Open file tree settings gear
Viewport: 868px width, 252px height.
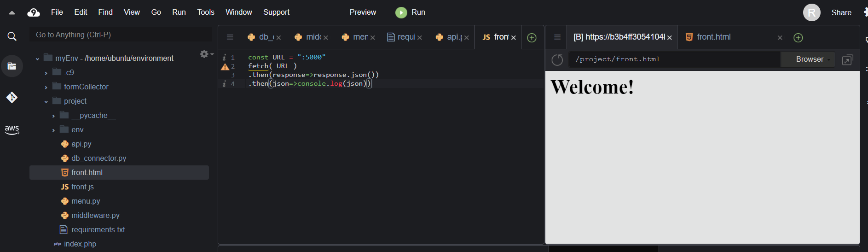pos(204,54)
